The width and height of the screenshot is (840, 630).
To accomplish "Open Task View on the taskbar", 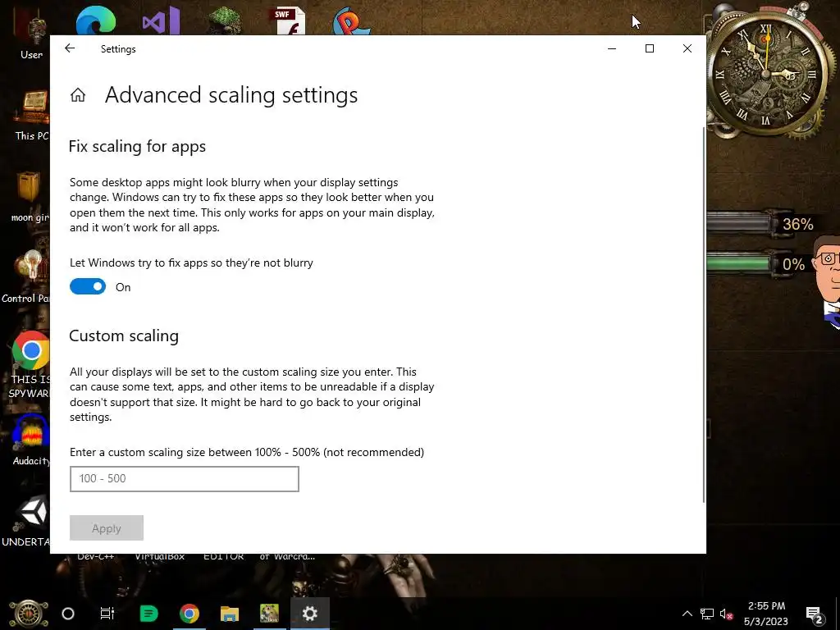I will [x=107, y=614].
